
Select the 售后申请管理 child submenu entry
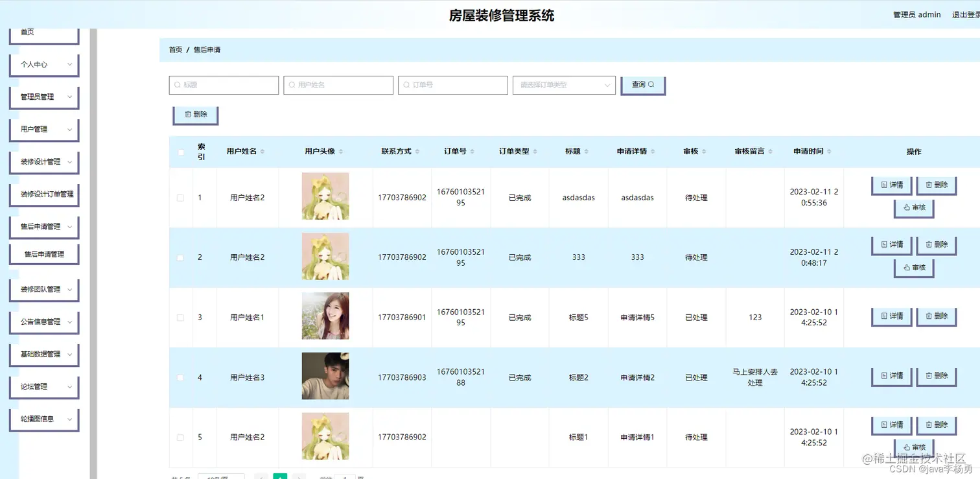45,255
